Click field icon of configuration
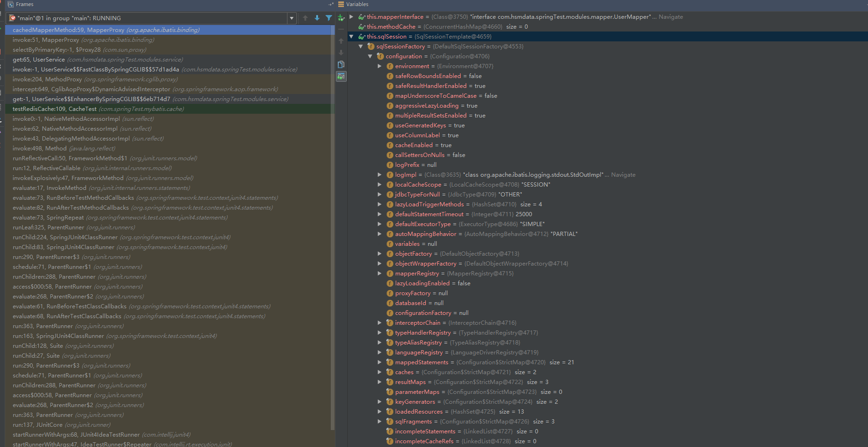This screenshot has width=868, height=447. (x=380, y=56)
